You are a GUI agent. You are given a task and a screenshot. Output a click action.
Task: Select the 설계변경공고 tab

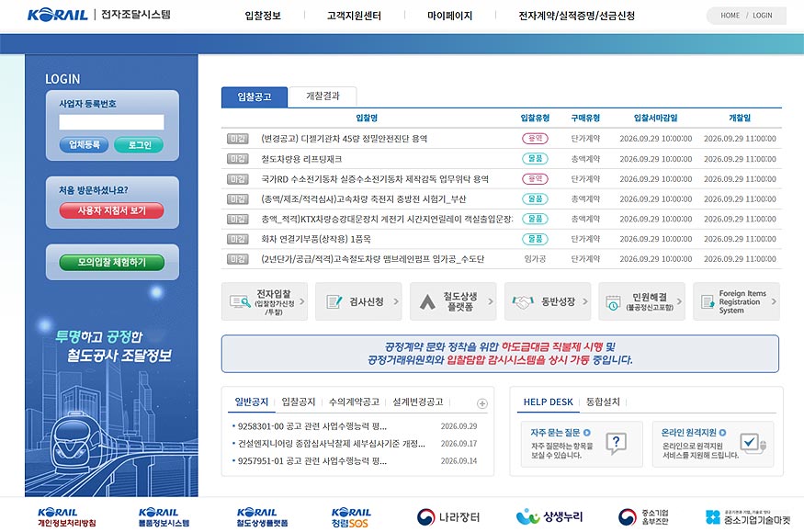(417, 402)
